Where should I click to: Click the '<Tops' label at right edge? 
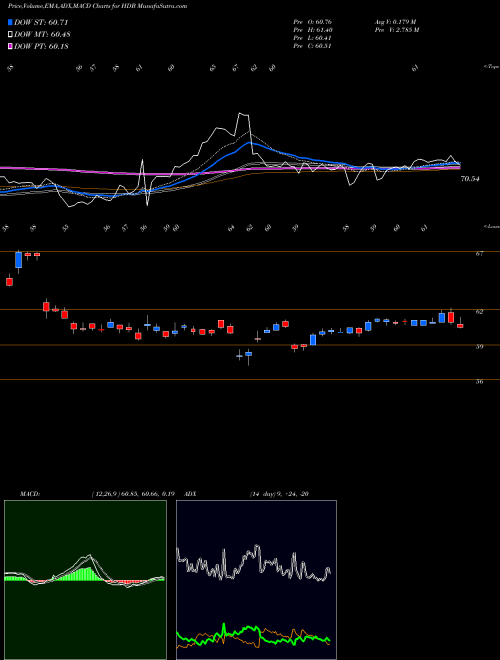tap(492, 67)
